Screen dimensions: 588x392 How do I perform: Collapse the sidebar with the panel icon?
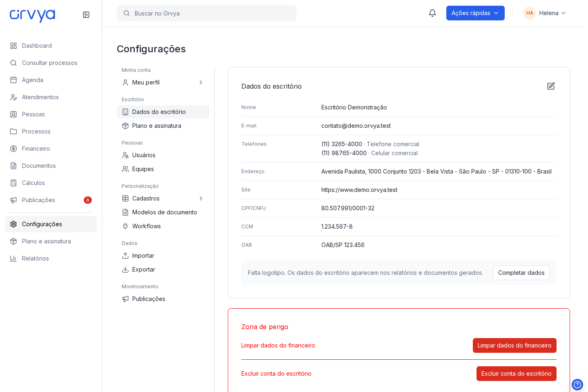(86, 15)
